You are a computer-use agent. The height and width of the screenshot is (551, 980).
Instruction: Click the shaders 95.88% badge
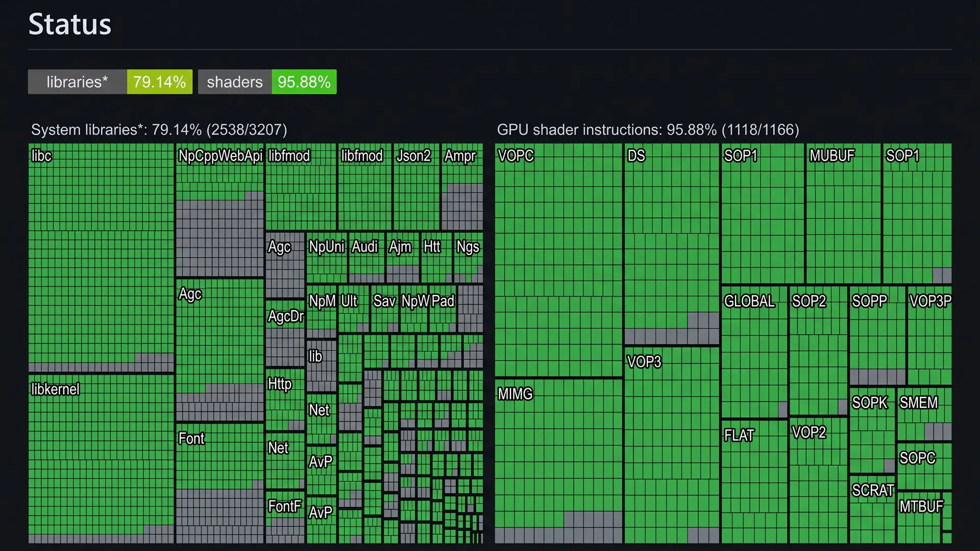pos(267,82)
